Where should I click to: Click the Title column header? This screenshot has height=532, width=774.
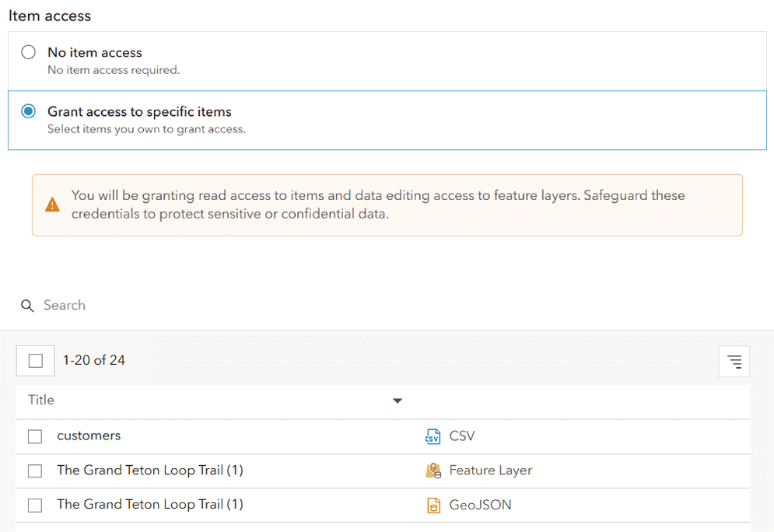(x=41, y=400)
